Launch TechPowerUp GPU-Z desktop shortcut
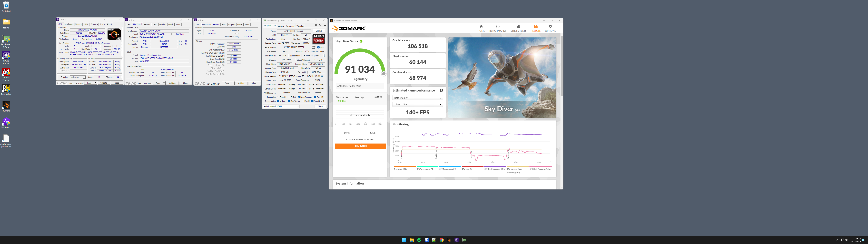The width and height of the screenshot is (868, 244). [6, 42]
